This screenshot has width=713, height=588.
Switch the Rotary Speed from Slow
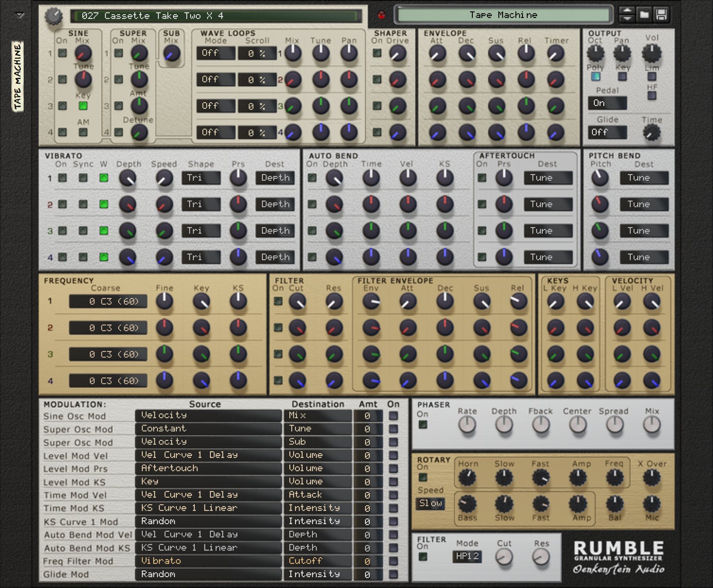point(430,504)
